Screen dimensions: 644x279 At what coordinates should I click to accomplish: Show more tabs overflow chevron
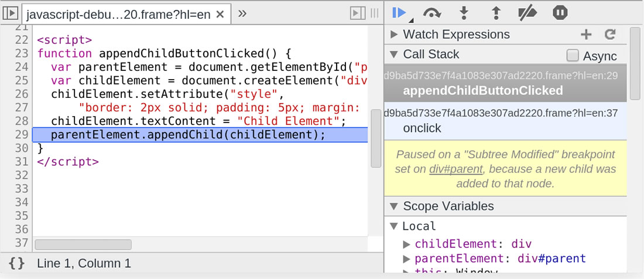click(242, 13)
